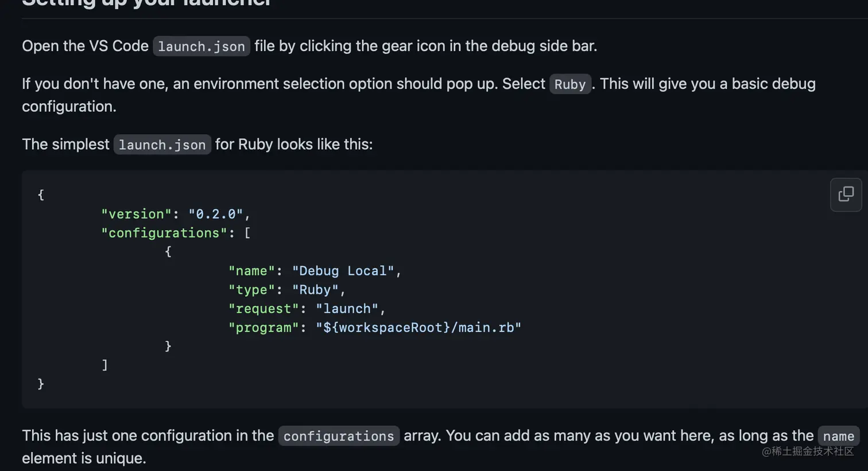Screen dimensions: 868x471
Task: Click the Ruby inline code tag after "Select"
Action: [x=569, y=84]
